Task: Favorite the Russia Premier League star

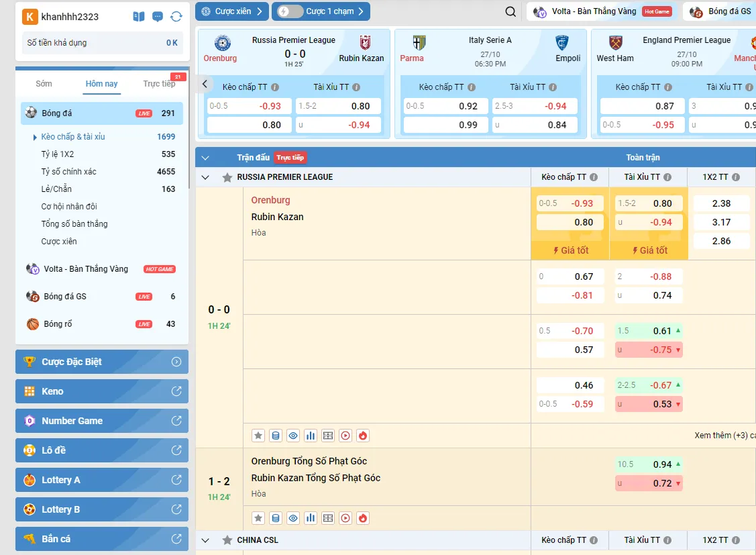Action: coord(227,178)
